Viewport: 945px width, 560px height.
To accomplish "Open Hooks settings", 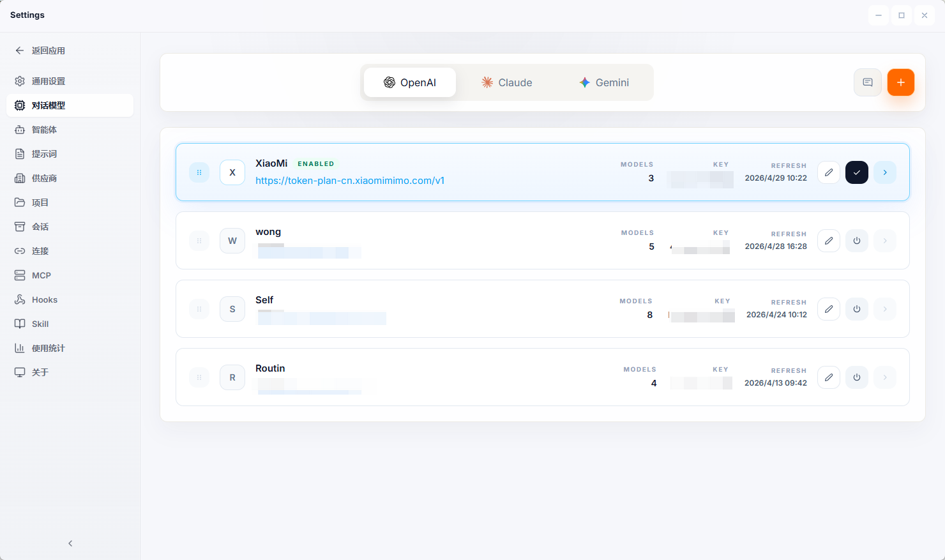I will coord(70,299).
